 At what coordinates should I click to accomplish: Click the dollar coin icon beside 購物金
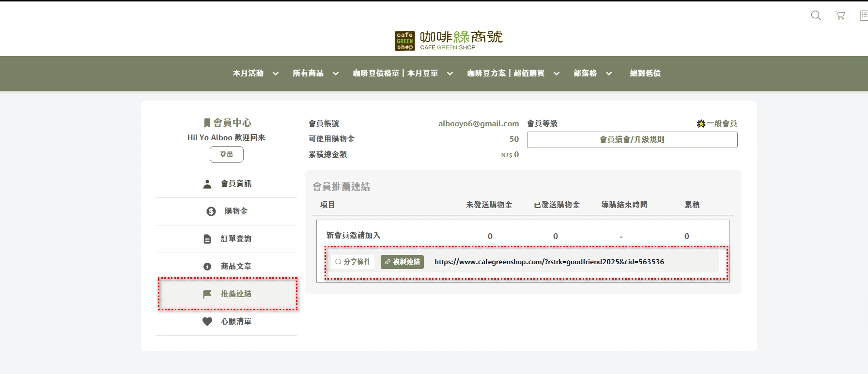pyautogui.click(x=211, y=211)
